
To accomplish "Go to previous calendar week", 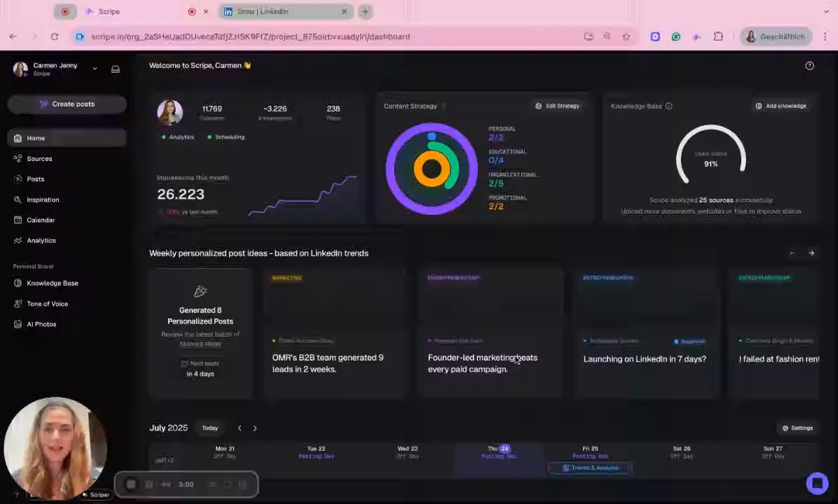I will pos(240,428).
